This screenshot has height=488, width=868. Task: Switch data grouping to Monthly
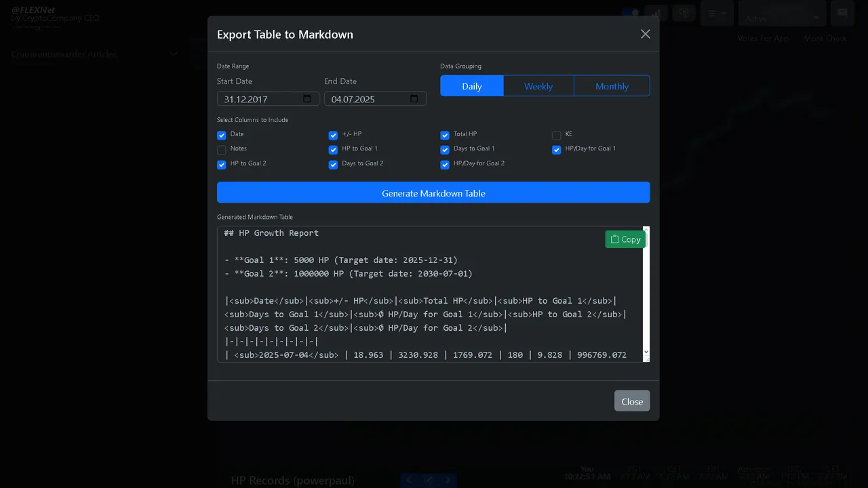tap(612, 86)
